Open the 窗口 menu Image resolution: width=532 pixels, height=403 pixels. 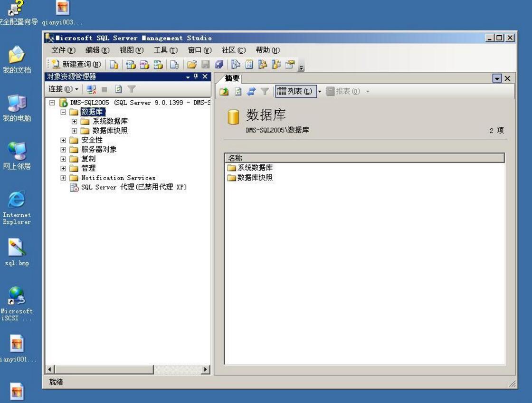pyautogui.click(x=199, y=50)
